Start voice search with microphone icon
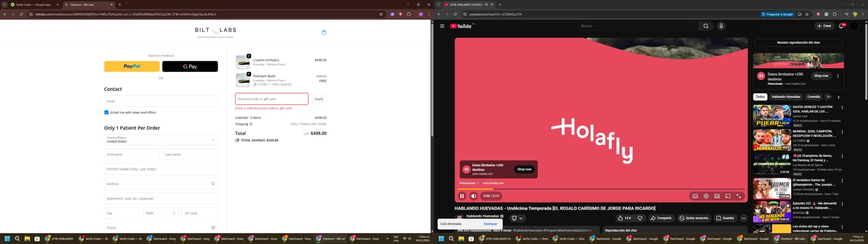868x244 pixels. pos(721,26)
